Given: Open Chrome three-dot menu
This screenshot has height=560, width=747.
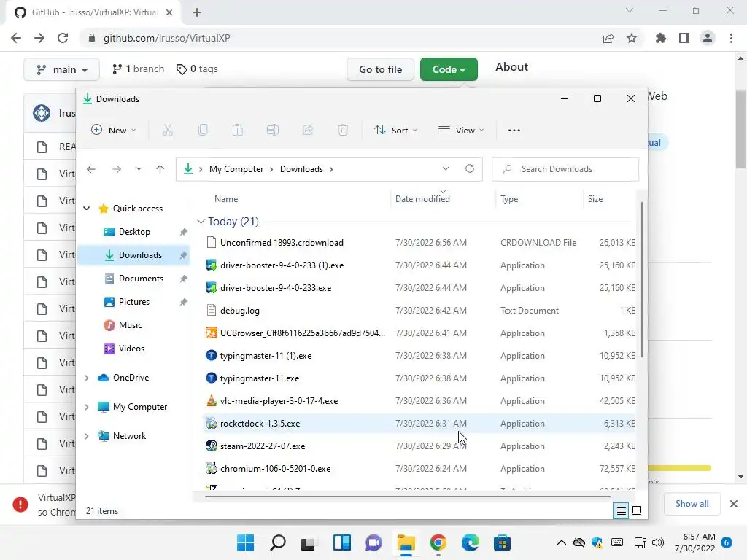Looking at the screenshot, I should pos(731,38).
